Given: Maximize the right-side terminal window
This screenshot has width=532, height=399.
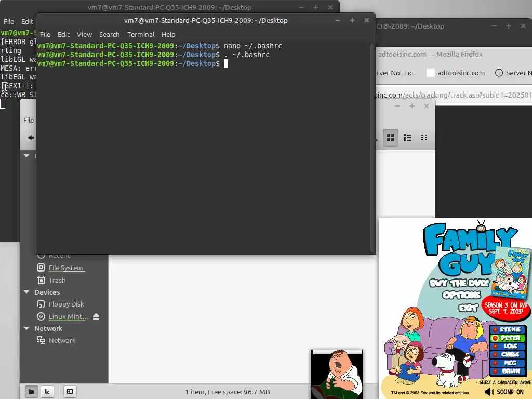Looking at the screenshot, I should (x=508, y=26).
